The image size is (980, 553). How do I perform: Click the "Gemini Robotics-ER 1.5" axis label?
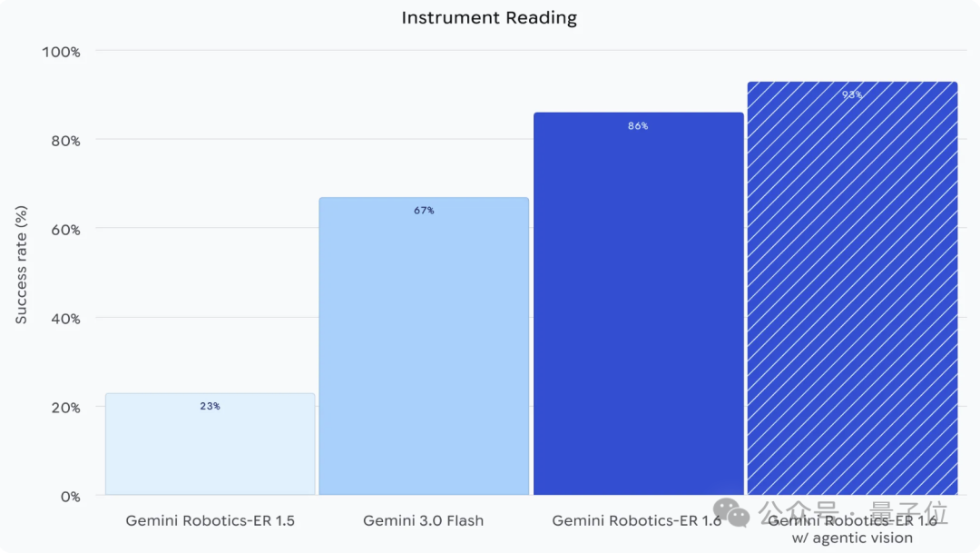coord(211,521)
